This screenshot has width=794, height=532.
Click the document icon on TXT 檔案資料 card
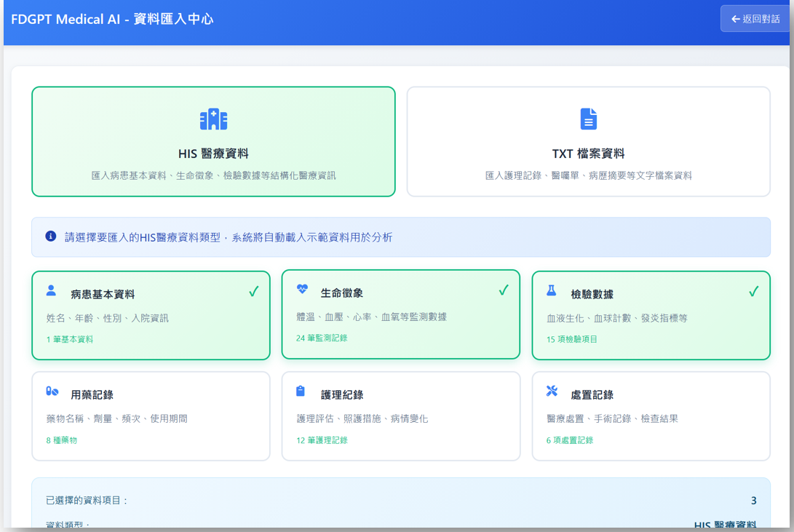pyautogui.click(x=588, y=119)
